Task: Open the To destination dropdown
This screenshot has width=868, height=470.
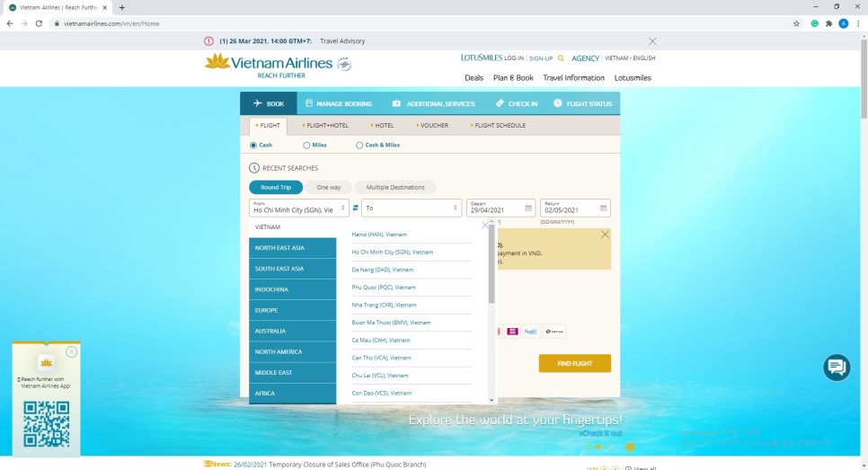Action: pyautogui.click(x=412, y=208)
